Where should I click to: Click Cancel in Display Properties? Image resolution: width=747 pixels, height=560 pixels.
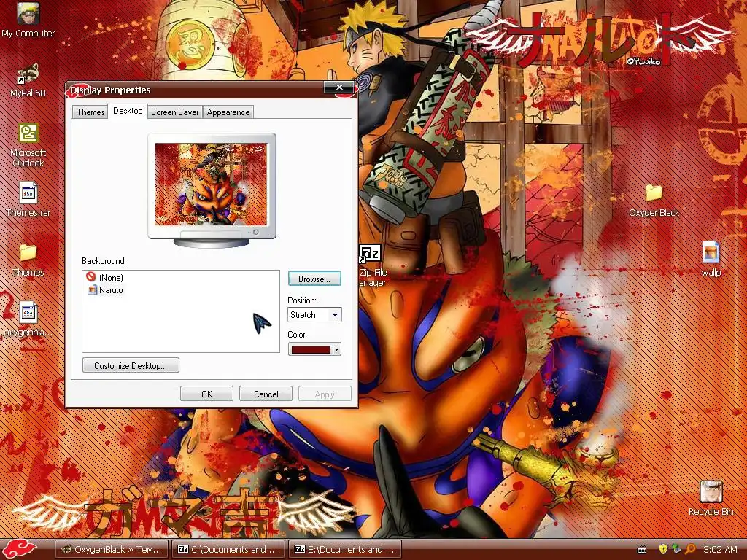point(266,394)
